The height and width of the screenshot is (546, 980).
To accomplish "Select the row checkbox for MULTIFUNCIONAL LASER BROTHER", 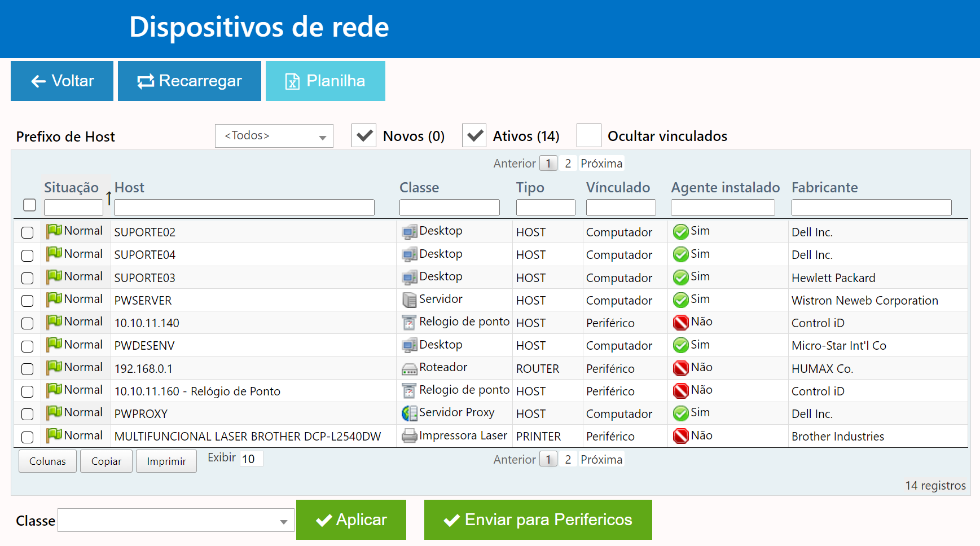I will click(28, 437).
